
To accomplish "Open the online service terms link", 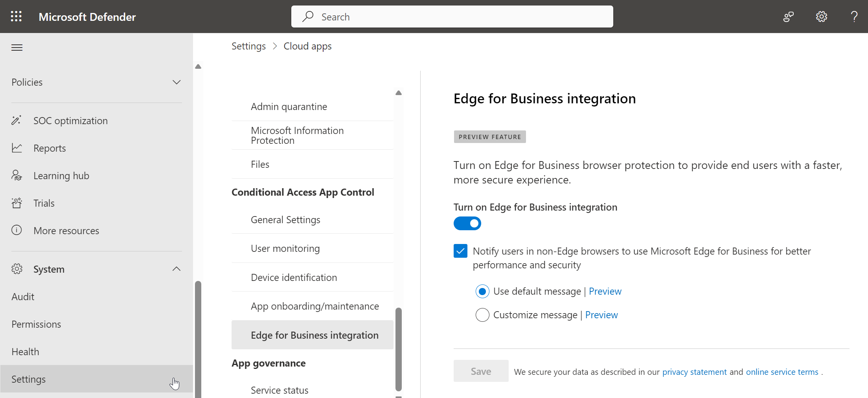I will click(x=782, y=372).
